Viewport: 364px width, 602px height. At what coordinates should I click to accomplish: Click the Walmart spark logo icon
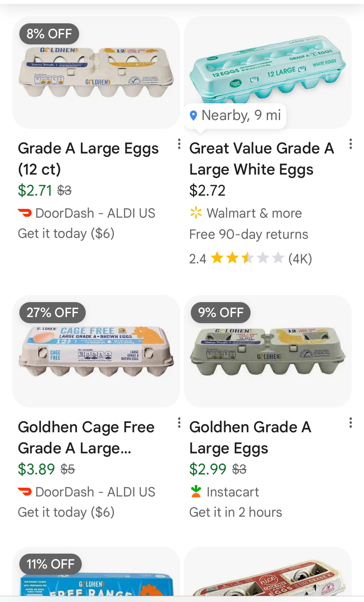coord(196,213)
